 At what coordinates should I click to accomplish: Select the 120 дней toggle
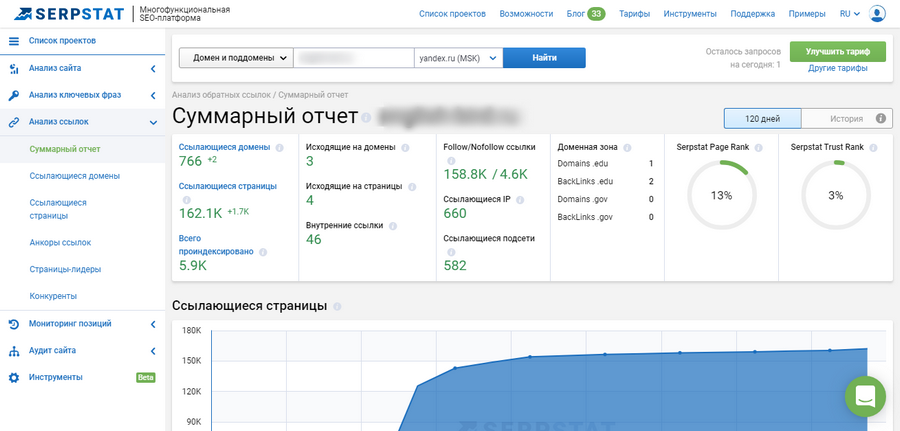[x=762, y=119]
